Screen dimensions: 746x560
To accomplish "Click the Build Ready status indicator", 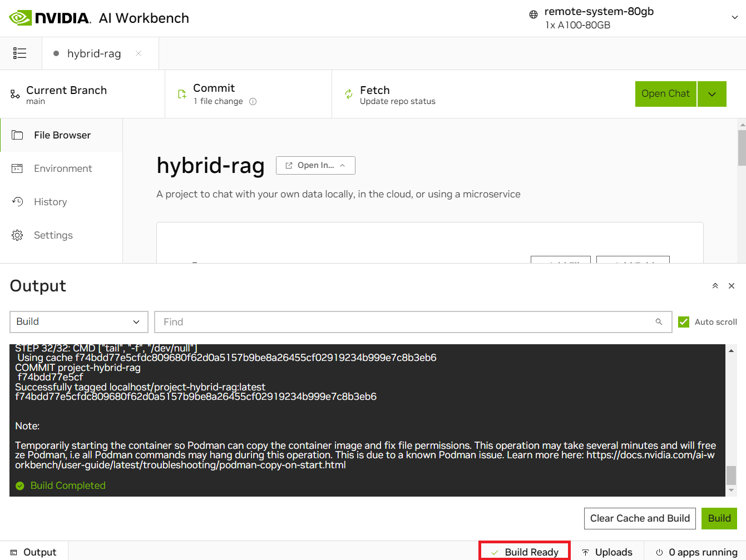I will pyautogui.click(x=525, y=552).
